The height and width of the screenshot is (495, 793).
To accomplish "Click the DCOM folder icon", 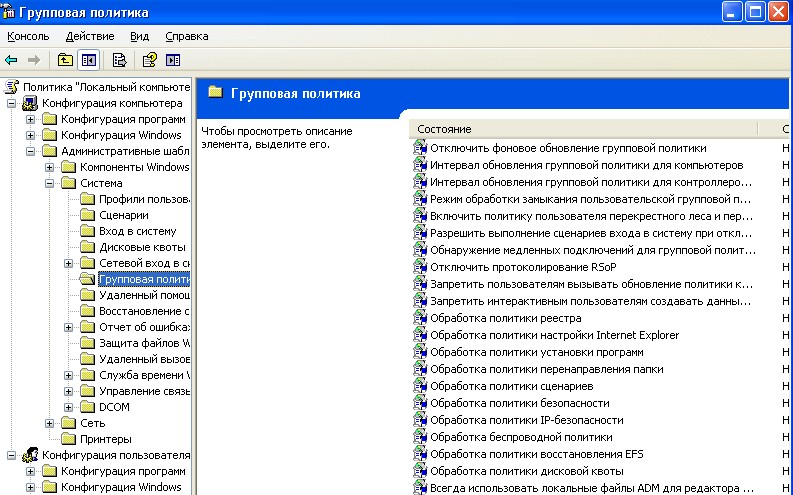I will [x=87, y=407].
